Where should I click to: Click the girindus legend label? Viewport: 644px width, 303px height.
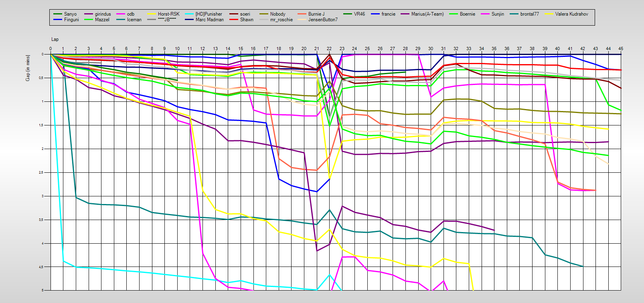[103, 14]
